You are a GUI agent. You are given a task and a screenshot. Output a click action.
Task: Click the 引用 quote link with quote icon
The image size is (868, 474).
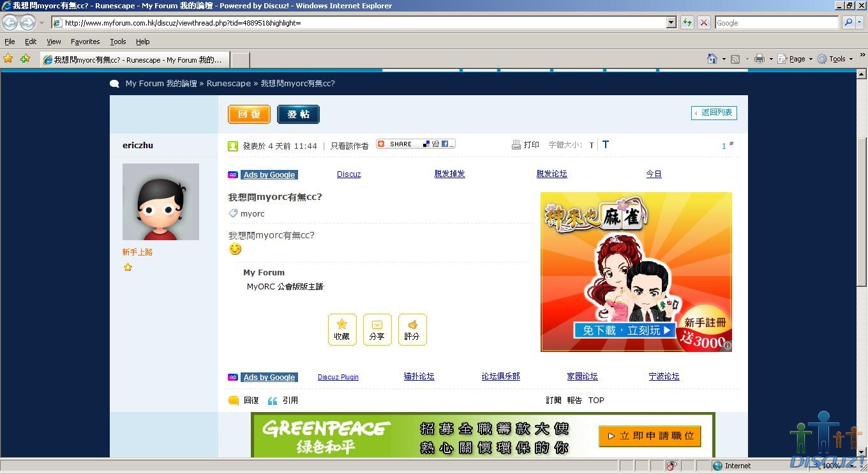(x=283, y=401)
